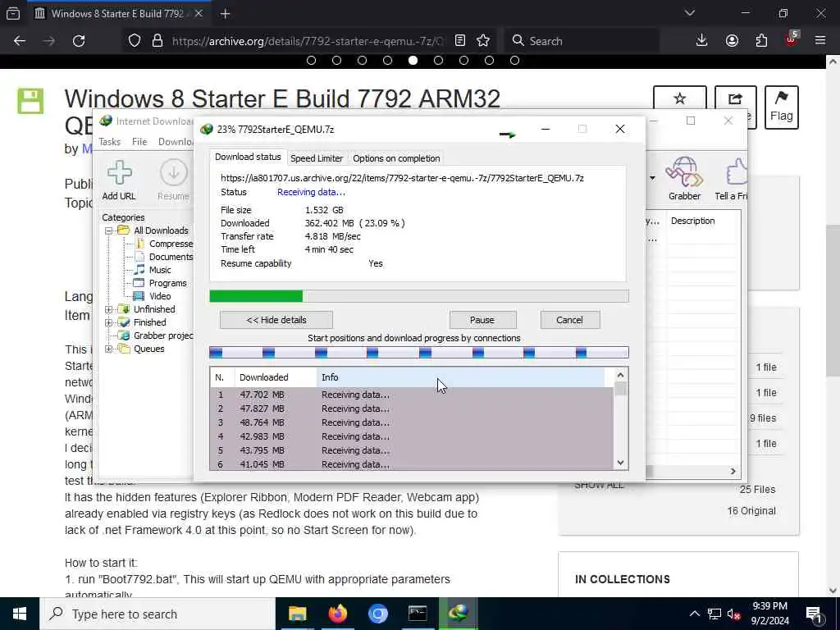Open the notification center icon
840x630 pixels.
tap(814, 614)
